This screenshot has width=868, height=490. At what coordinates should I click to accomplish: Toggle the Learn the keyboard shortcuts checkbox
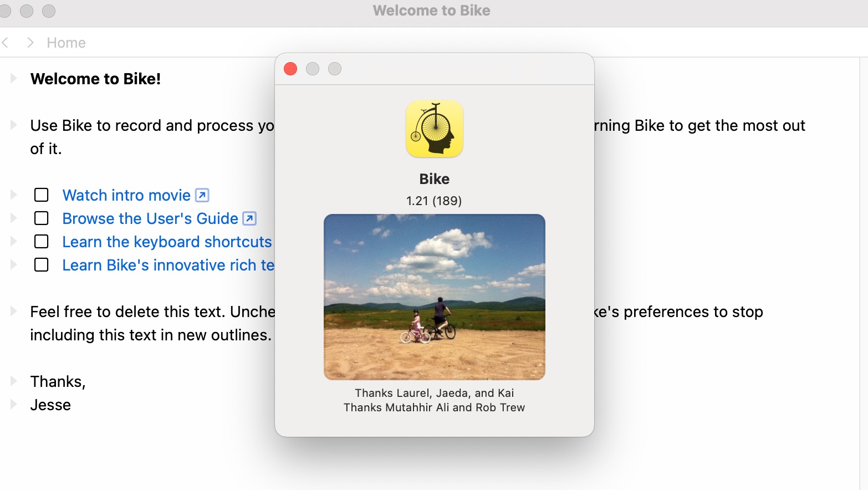(x=42, y=242)
